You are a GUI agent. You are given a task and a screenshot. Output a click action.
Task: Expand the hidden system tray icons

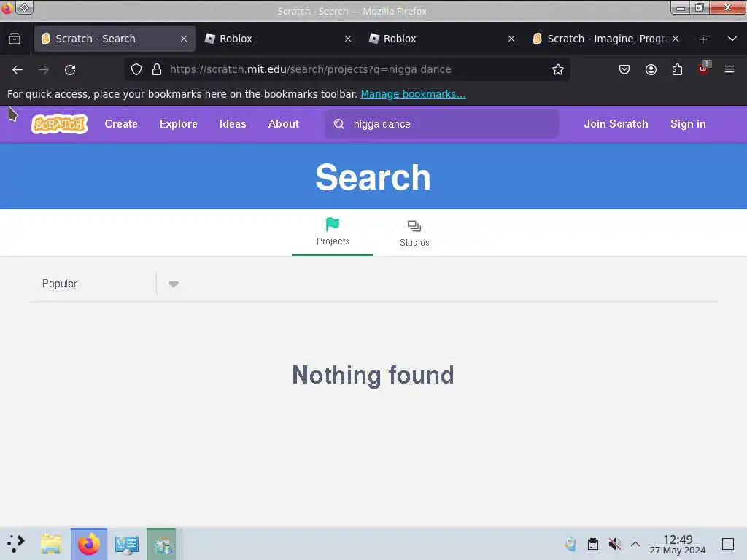tap(635, 544)
